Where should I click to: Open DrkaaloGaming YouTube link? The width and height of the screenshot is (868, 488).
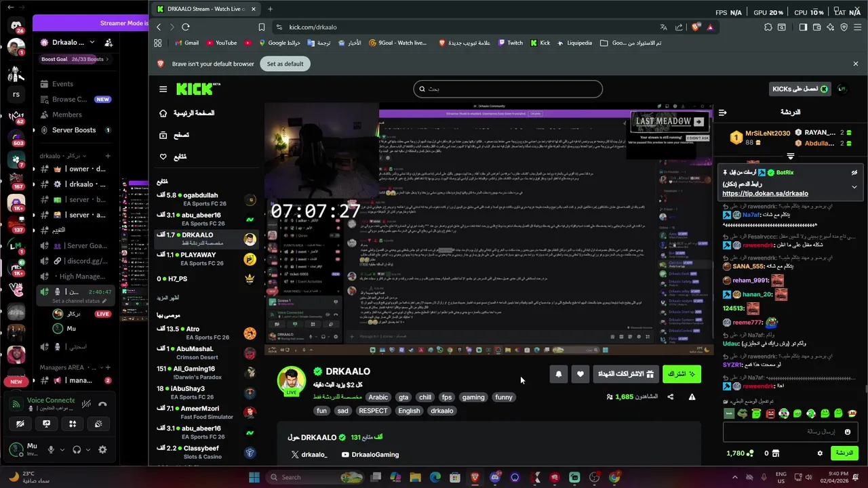click(370, 455)
